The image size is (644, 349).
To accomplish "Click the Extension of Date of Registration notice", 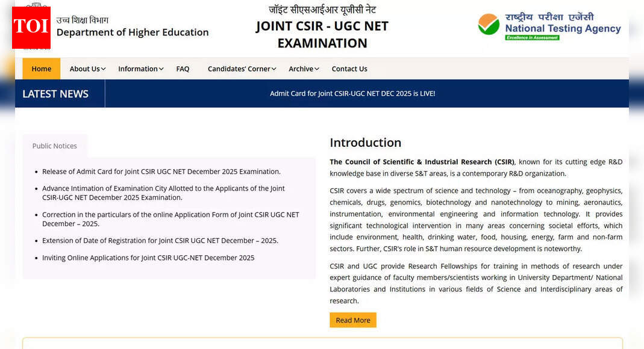I will coord(160,240).
